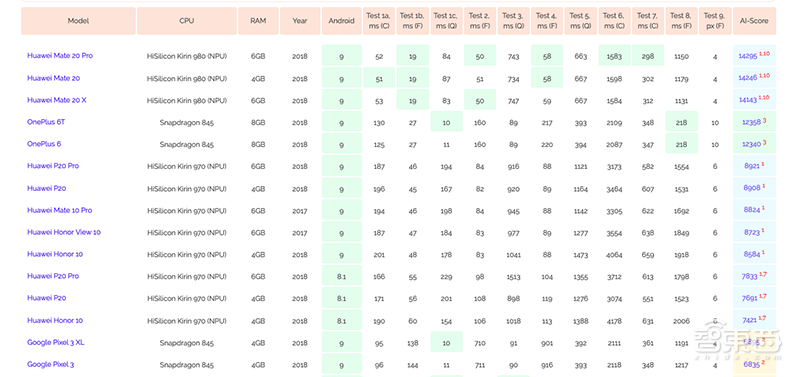Open the Huawei Honor View 10 link
This screenshot has height=377, width=800.
point(64,232)
